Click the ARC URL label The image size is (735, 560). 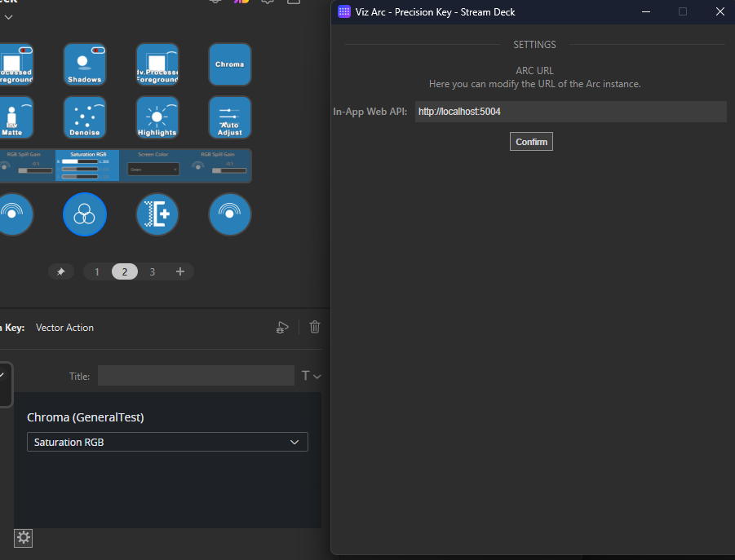click(534, 71)
